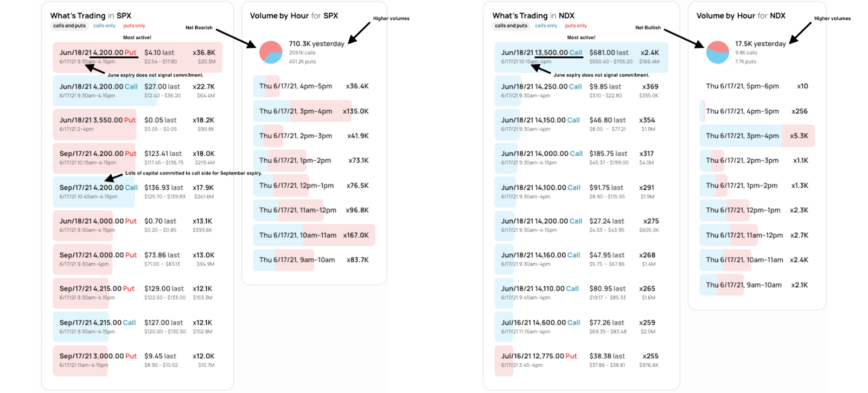
Task: Select SPX 'calls and puts' filter
Action: pyautogui.click(x=69, y=26)
